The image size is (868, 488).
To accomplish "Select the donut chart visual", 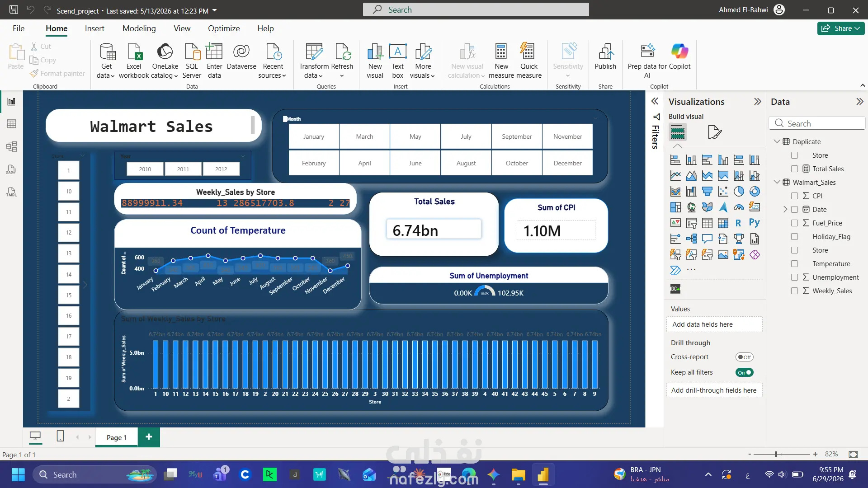I will tap(755, 192).
